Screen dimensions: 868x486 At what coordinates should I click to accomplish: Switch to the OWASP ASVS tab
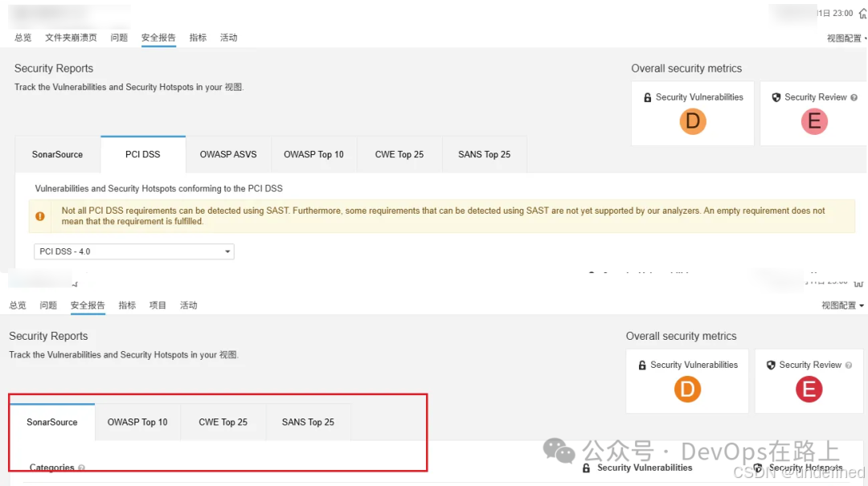(x=228, y=154)
